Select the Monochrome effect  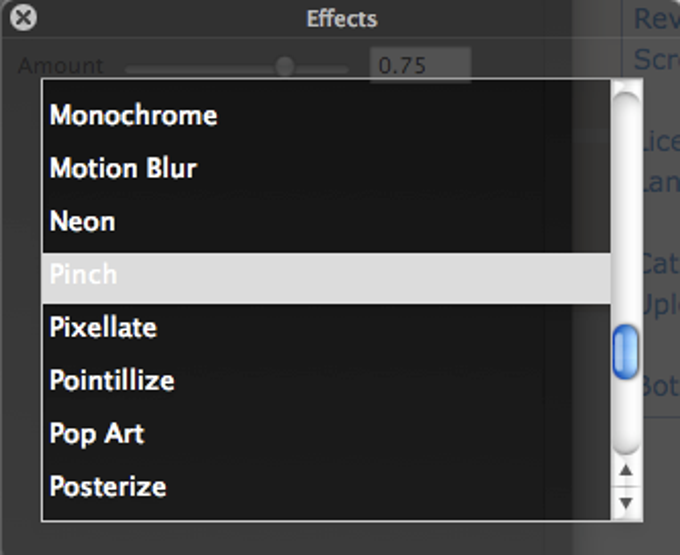pos(326,115)
